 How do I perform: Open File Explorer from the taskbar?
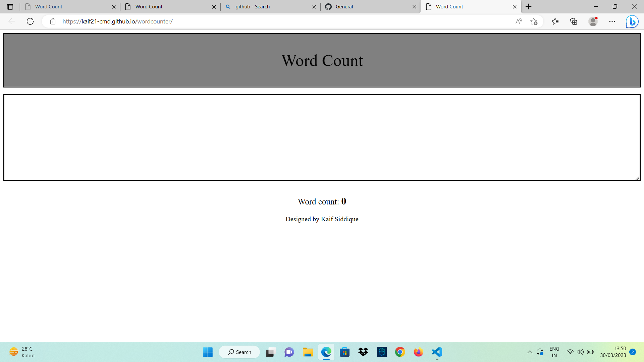click(x=308, y=352)
